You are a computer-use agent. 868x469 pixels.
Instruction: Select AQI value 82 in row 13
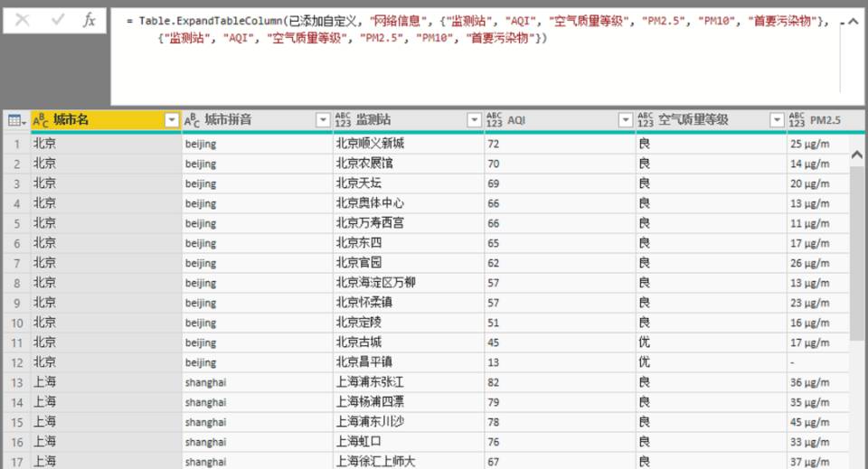tap(561, 383)
